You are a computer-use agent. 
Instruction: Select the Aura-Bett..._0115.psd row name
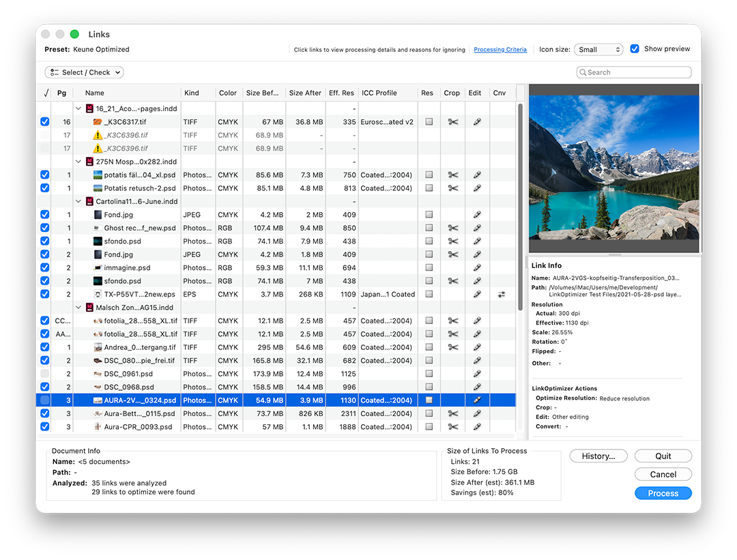(139, 413)
